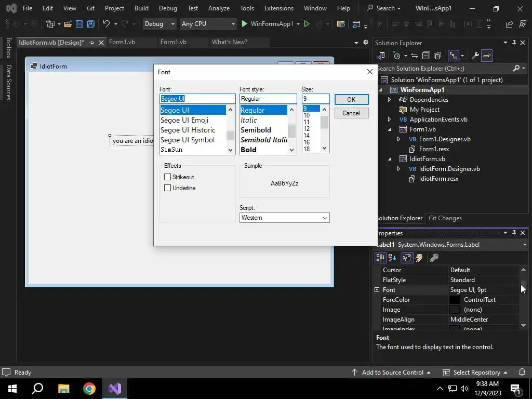
Task: Click the Categorized view icon in Properties
Action: tap(380, 258)
